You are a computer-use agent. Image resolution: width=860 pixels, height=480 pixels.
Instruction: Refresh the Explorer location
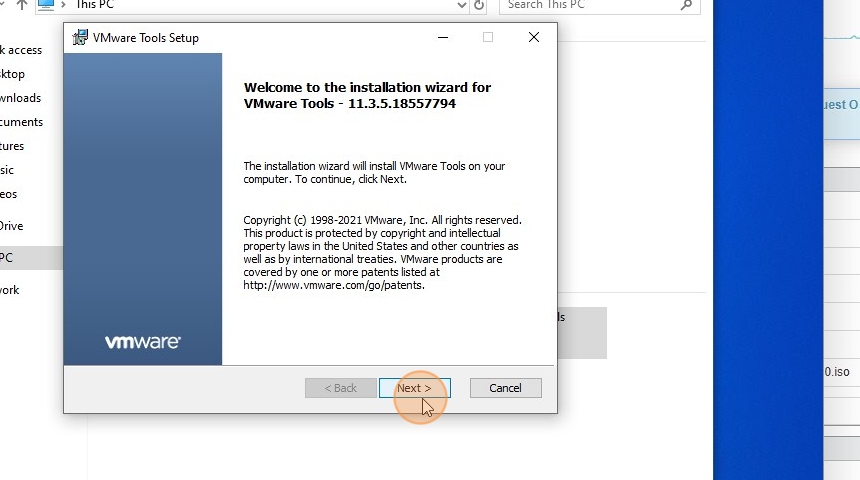pos(479,5)
